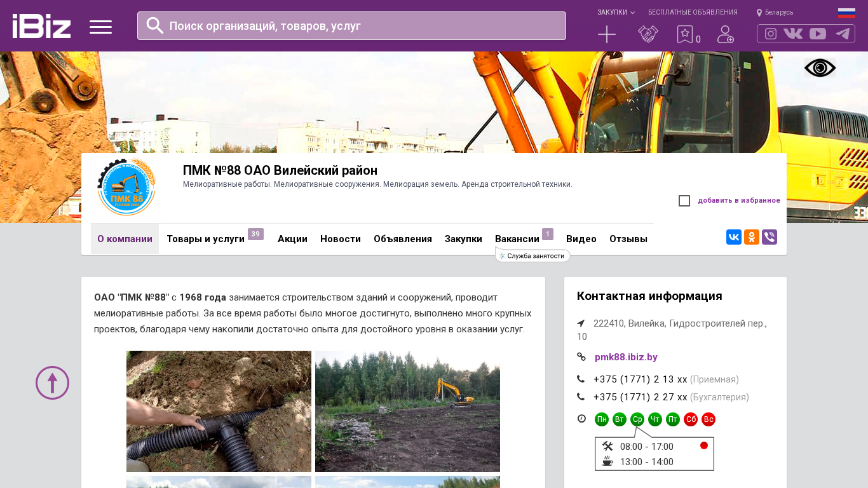Share the company page via Viber

tap(770, 237)
